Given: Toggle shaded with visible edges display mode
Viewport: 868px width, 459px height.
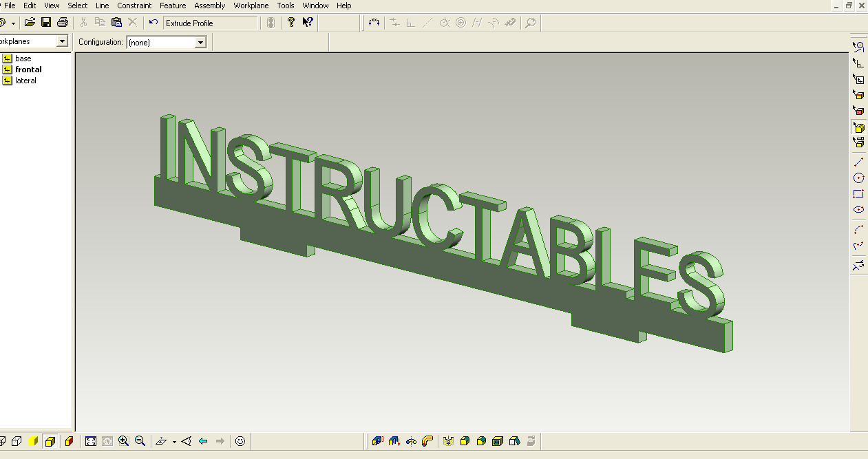Looking at the screenshot, I should [x=50, y=441].
